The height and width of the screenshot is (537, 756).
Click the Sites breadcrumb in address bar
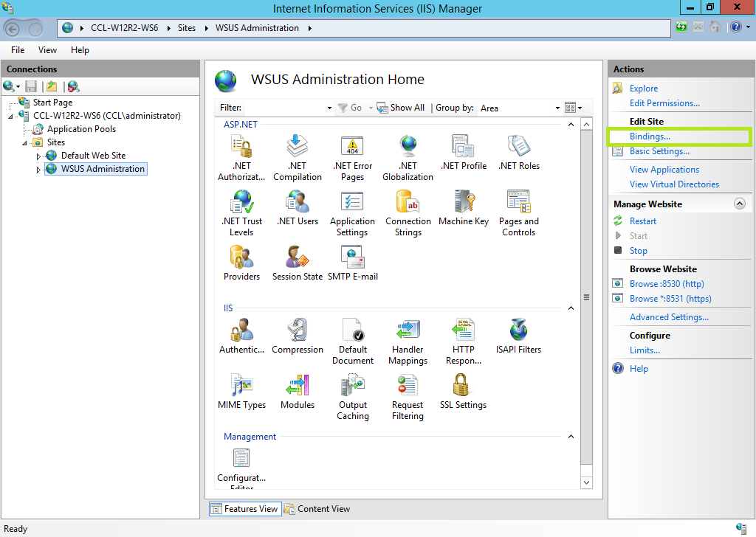pyautogui.click(x=187, y=28)
